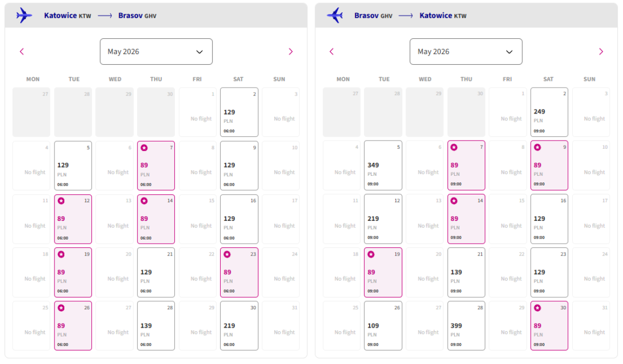Click the star badge on outbound May 7
The height and width of the screenshot is (364, 623).
point(144,148)
